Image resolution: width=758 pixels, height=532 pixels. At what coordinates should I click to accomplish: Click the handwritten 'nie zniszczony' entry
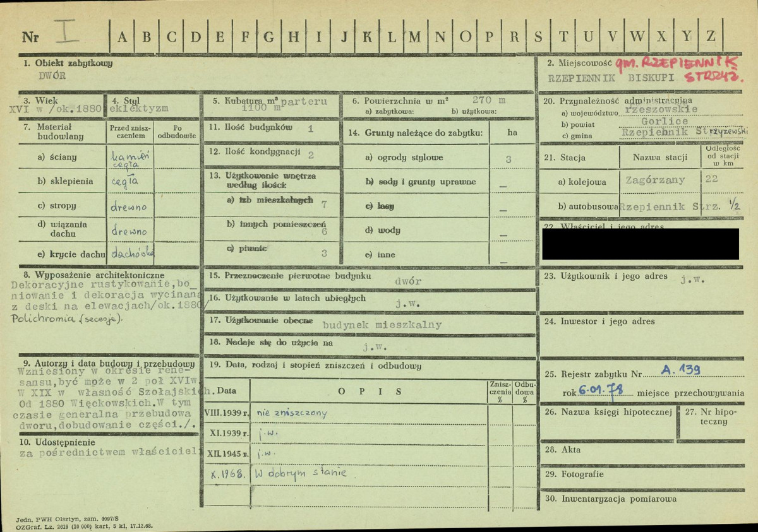tap(292, 413)
